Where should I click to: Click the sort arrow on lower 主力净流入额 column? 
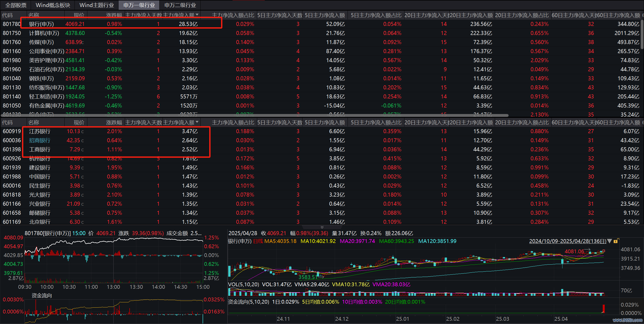197,122
